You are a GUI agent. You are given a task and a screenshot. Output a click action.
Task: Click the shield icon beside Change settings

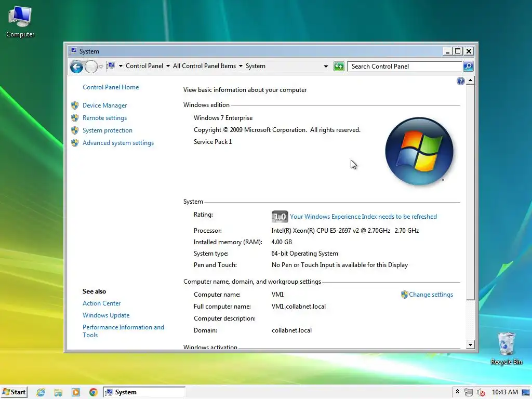tap(404, 295)
